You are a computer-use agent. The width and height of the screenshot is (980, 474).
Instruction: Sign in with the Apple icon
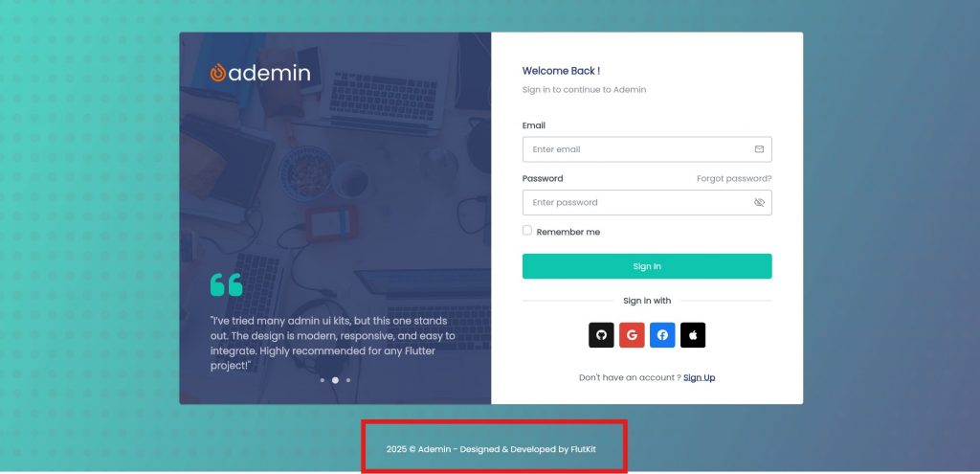pos(693,335)
